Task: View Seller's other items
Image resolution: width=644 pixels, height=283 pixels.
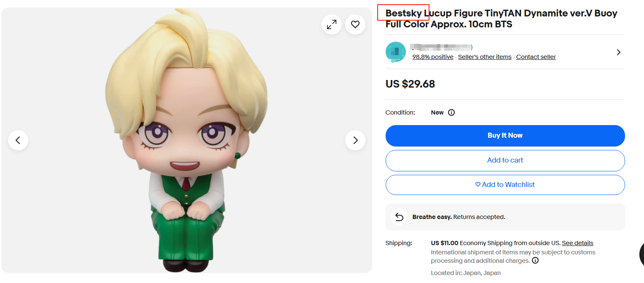Action: [x=485, y=57]
